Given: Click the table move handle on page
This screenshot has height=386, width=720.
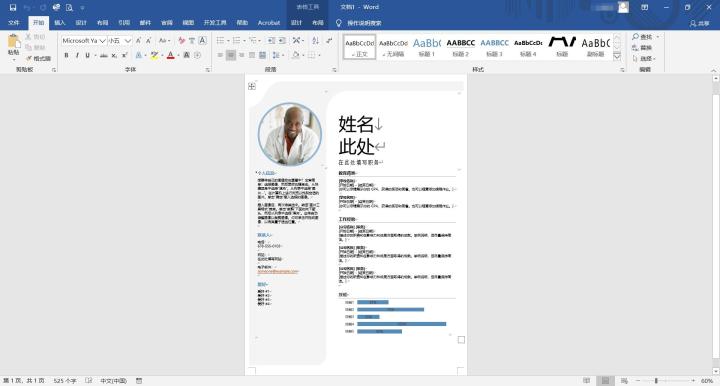Looking at the screenshot, I should point(252,86).
